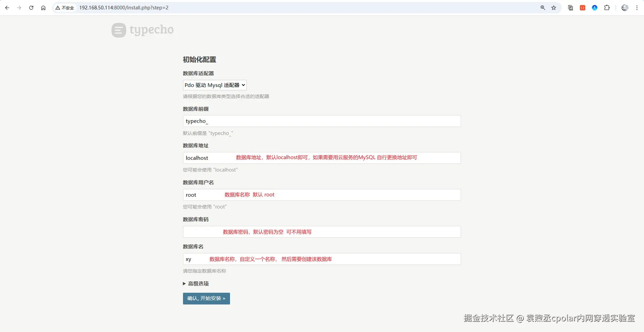
Task: Click the 数据库前缀 label
Action: 196,109
